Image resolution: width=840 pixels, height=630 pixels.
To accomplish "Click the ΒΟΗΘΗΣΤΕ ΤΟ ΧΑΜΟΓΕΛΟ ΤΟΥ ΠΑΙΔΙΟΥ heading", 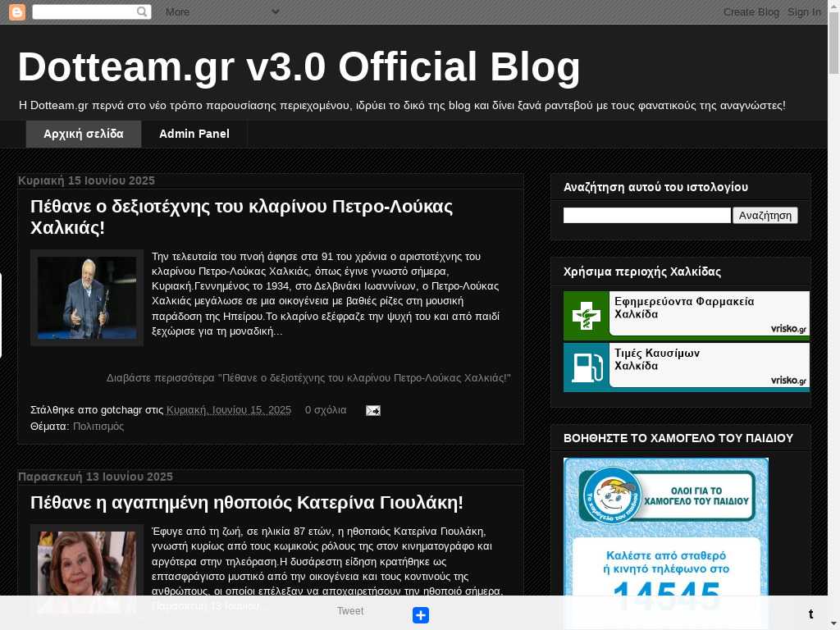I will [x=678, y=438].
